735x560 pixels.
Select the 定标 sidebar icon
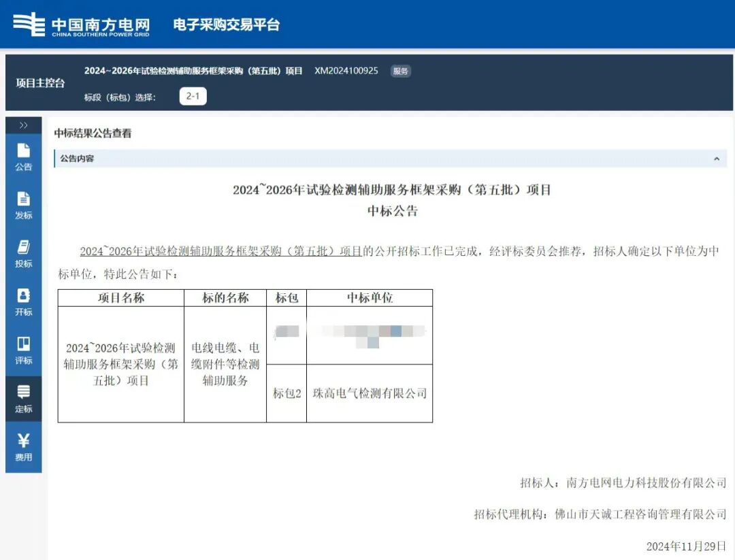pos(23,399)
